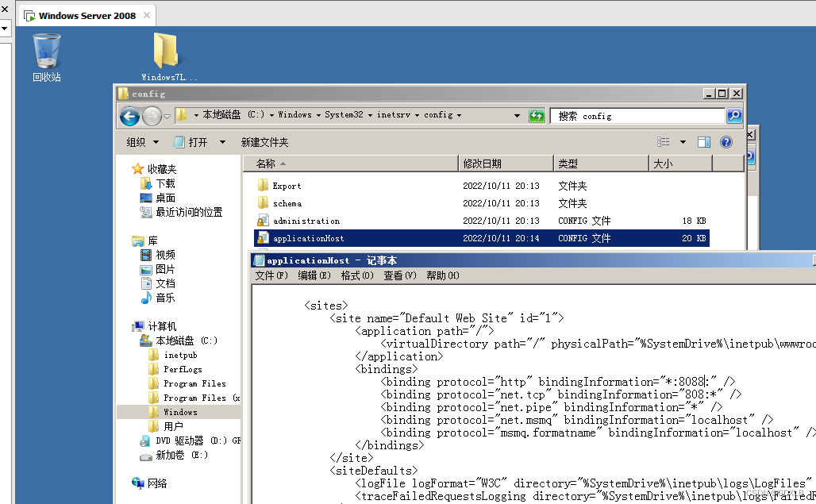
Task: Open 桌面 in favorites
Action: click(165, 198)
